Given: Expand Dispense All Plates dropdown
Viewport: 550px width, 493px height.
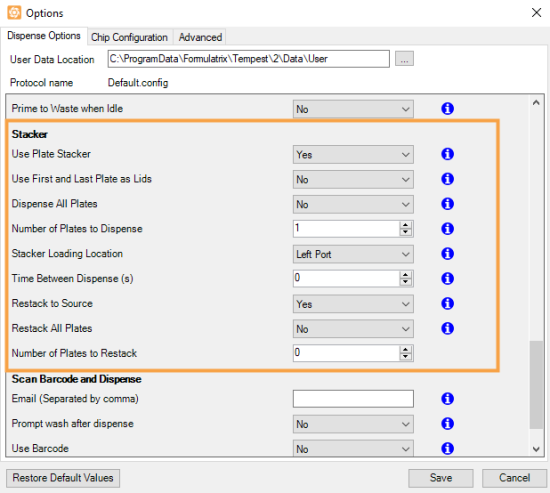Looking at the screenshot, I should click(x=353, y=204).
